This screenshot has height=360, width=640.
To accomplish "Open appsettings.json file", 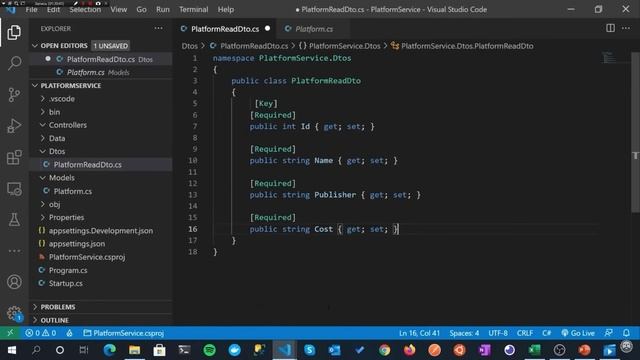I will pyautogui.click(x=77, y=244).
